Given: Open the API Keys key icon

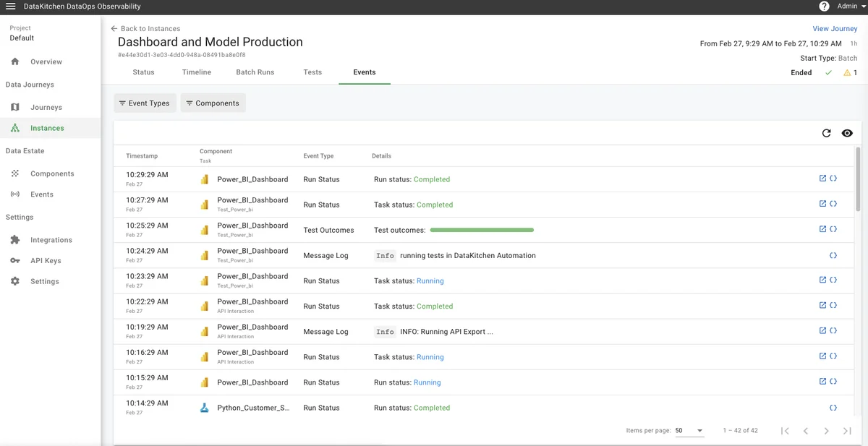Looking at the screenshot, I should tap(15, 260).
